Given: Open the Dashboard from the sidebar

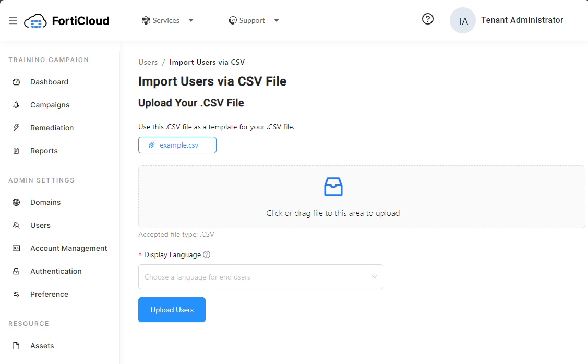Looking at the screenshot, I should (x=49, y=82).
